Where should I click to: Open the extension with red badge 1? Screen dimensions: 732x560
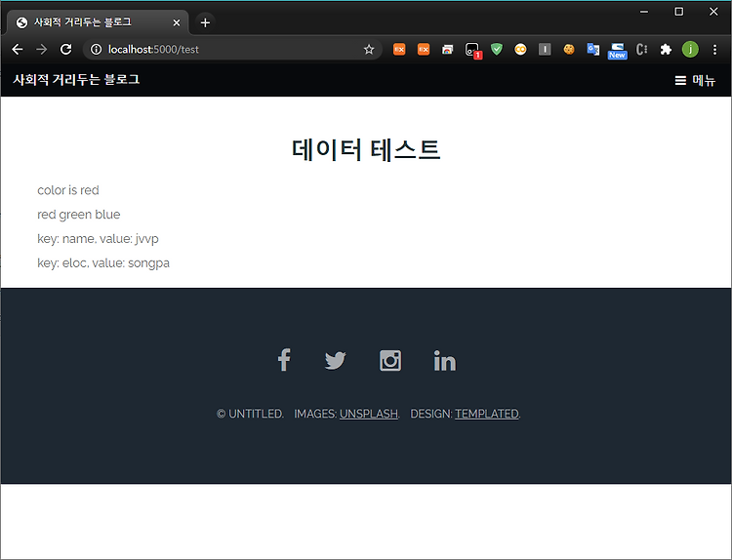[x=472, y=50]
